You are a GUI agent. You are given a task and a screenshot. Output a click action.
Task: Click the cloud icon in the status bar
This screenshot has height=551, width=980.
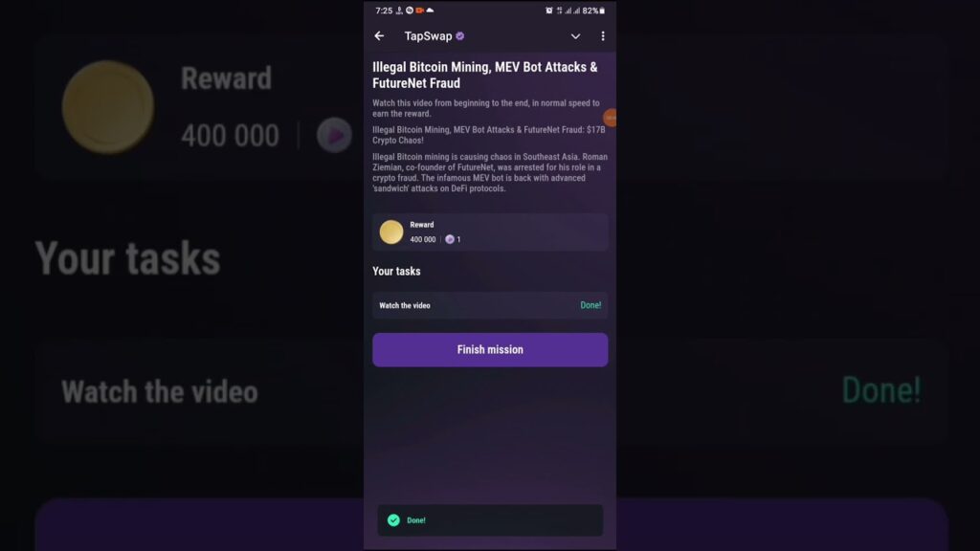pos(430,11)
